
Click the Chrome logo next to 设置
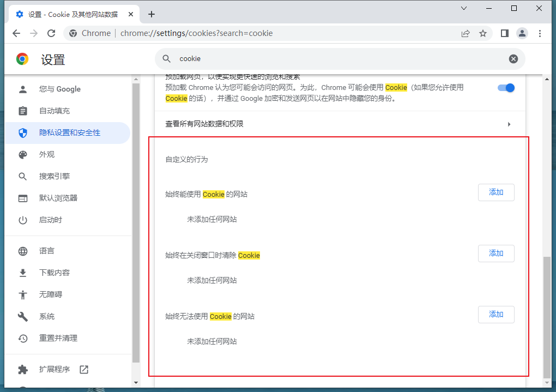(x=22, y=59)
